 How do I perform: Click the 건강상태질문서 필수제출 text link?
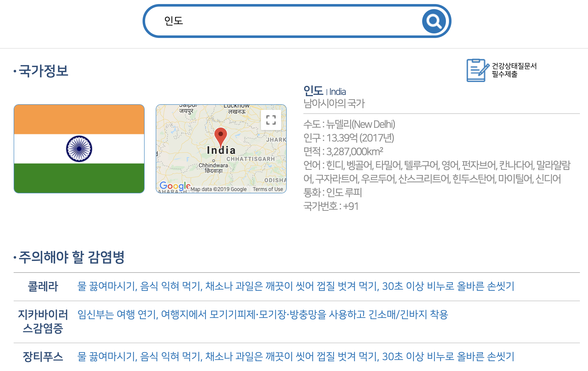coord(514,70)
